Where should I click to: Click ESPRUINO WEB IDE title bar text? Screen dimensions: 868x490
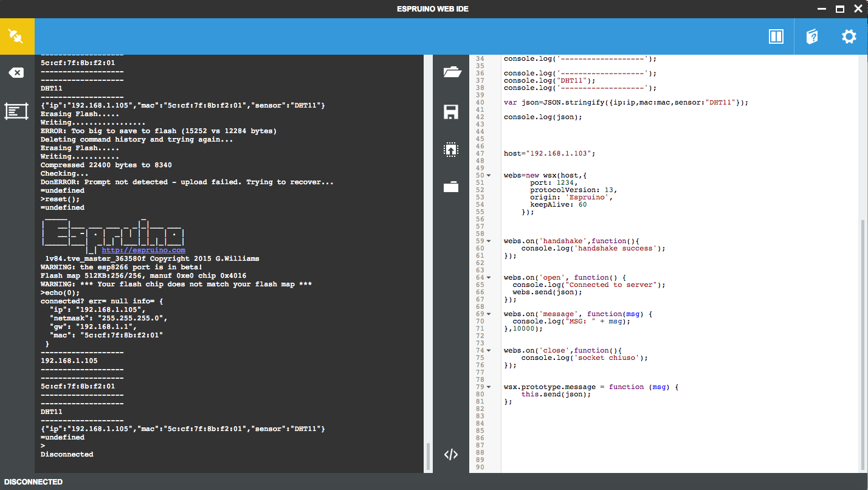coord(433,9)
